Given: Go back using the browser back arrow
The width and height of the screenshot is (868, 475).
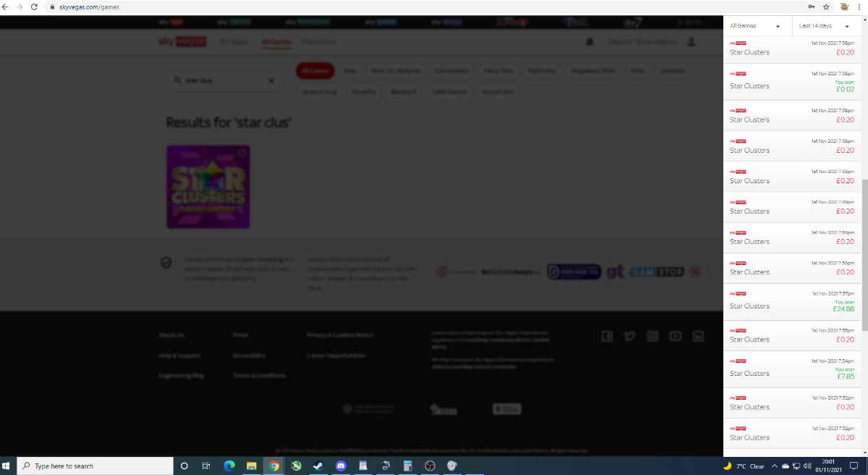Looking at the screenshot, I should pyautogui.click(x=7, y=7).
